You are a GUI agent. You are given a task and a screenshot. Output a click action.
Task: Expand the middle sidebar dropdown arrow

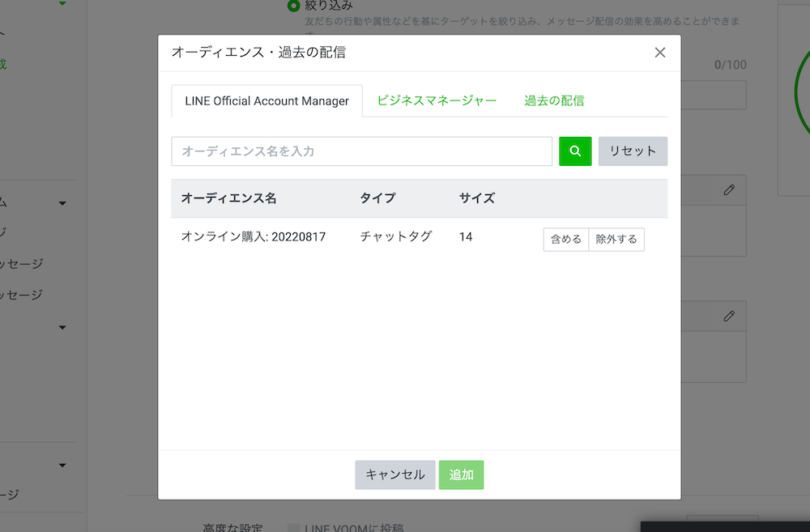coord(62,327)
